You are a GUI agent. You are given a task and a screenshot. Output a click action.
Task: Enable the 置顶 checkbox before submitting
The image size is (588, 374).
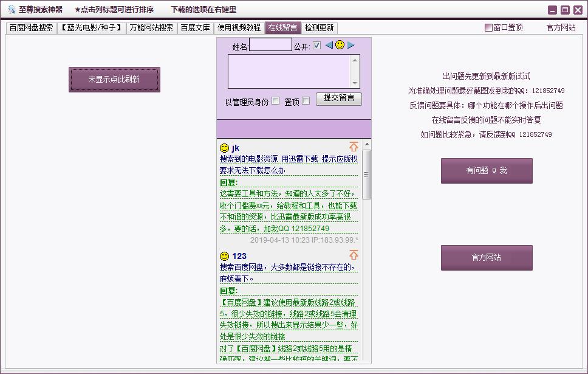coord(306,100)
